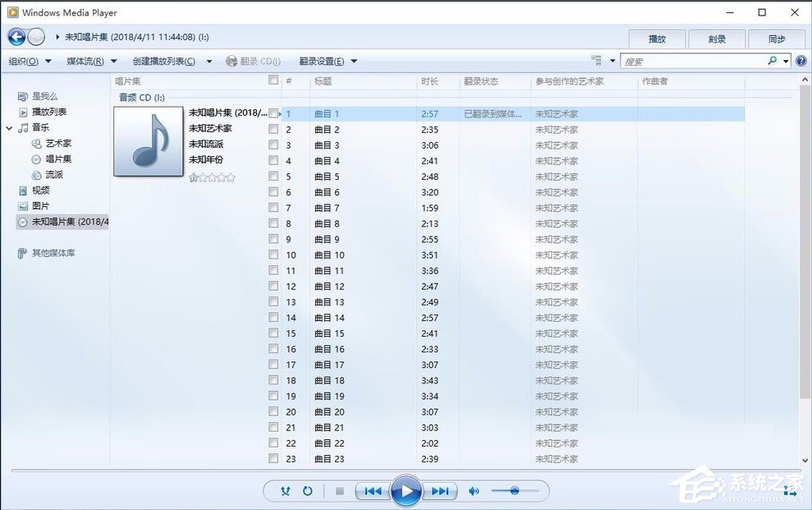The image size is (812, 510).
Task: Navigate back with the back arrow
Action: point(15,36)
